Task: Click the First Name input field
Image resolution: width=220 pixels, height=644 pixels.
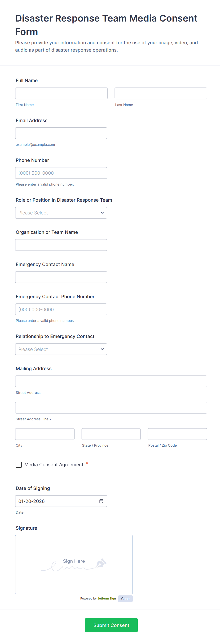Action: (x=61, y=93)
